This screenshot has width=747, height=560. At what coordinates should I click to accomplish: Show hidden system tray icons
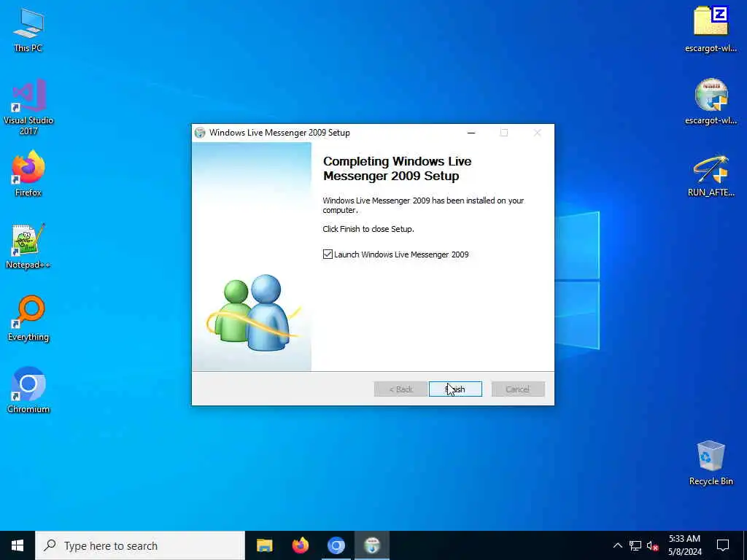point(617,545)
